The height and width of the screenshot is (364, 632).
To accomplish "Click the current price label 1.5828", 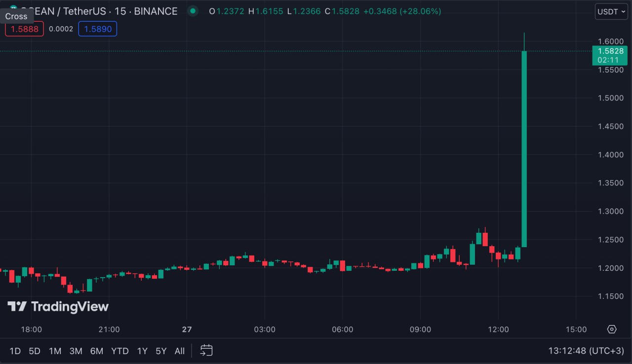I will pyautogui.click(x=610, y=51).
